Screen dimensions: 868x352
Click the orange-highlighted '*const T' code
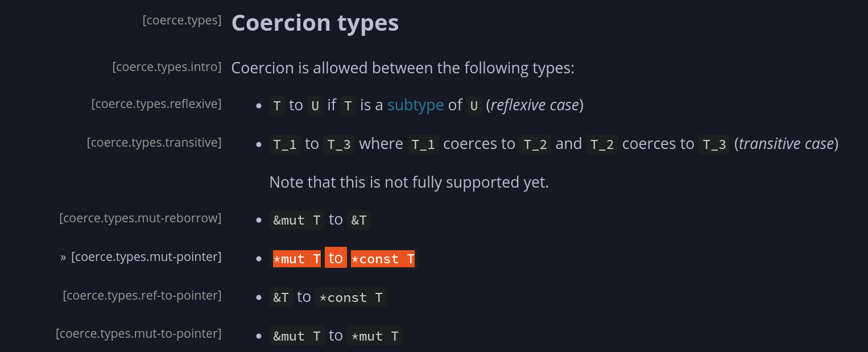point(383,259)
